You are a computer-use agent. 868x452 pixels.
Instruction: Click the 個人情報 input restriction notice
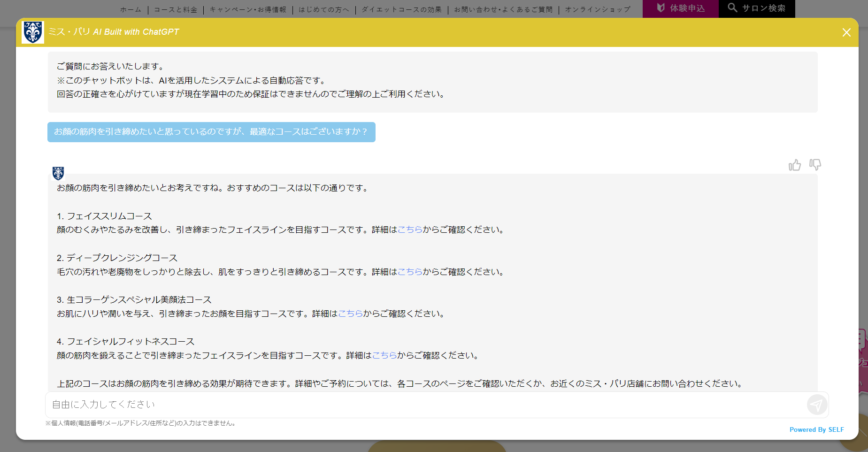tap(141, 423)
